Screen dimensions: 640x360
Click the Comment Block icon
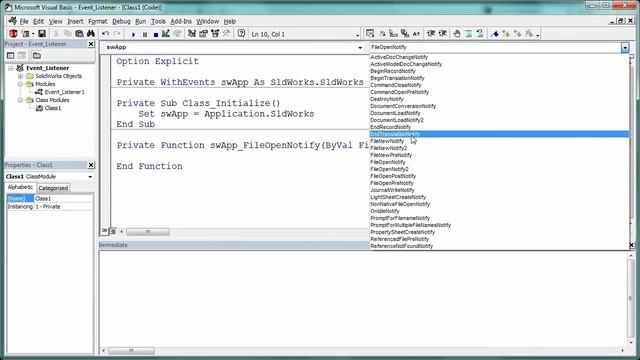[468, 34]
